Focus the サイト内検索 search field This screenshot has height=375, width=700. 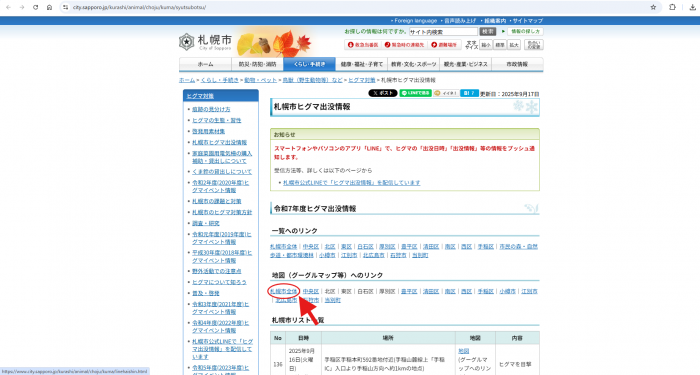443,32
